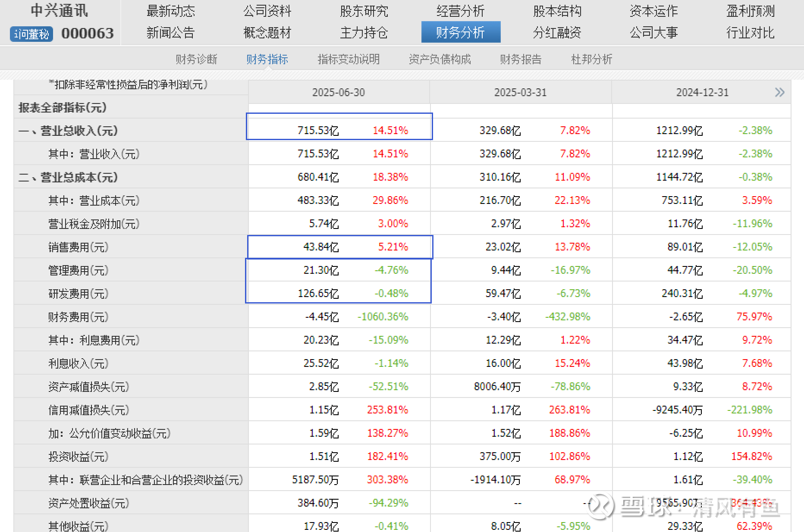Click 375.00万 investment income value
The height and width of the screenshot is (532, 804).
500,456
